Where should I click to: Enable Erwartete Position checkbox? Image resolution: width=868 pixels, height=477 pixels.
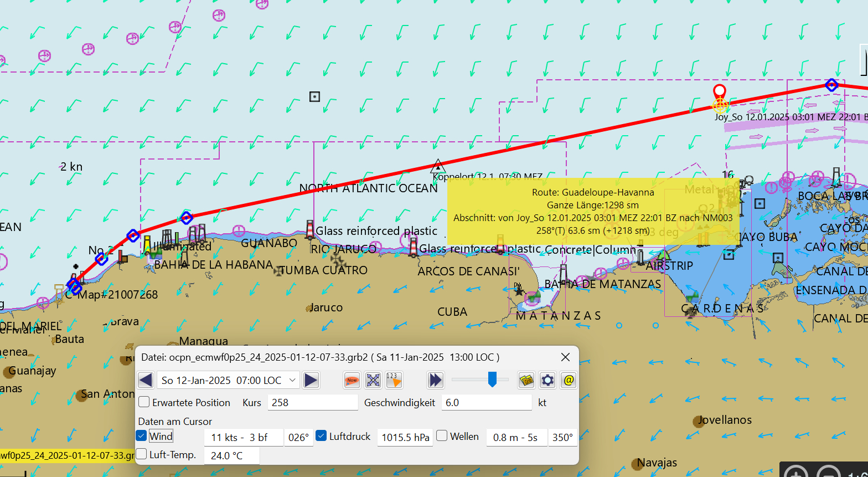(x=144, y=402)
